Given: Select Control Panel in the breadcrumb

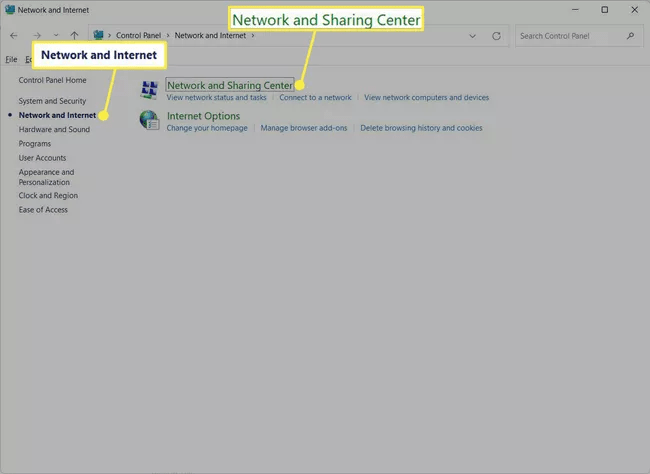Looking at the screenshot, I should pos(138,36).
